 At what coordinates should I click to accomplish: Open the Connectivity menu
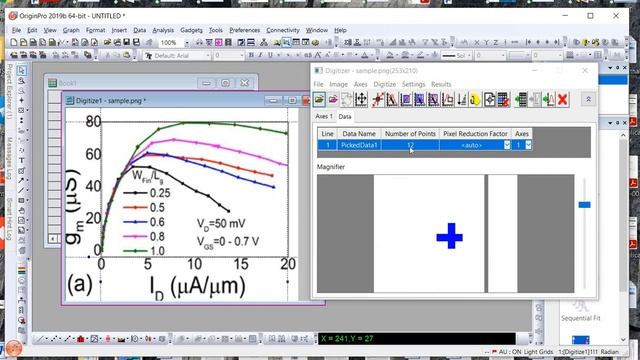[283, 30]
